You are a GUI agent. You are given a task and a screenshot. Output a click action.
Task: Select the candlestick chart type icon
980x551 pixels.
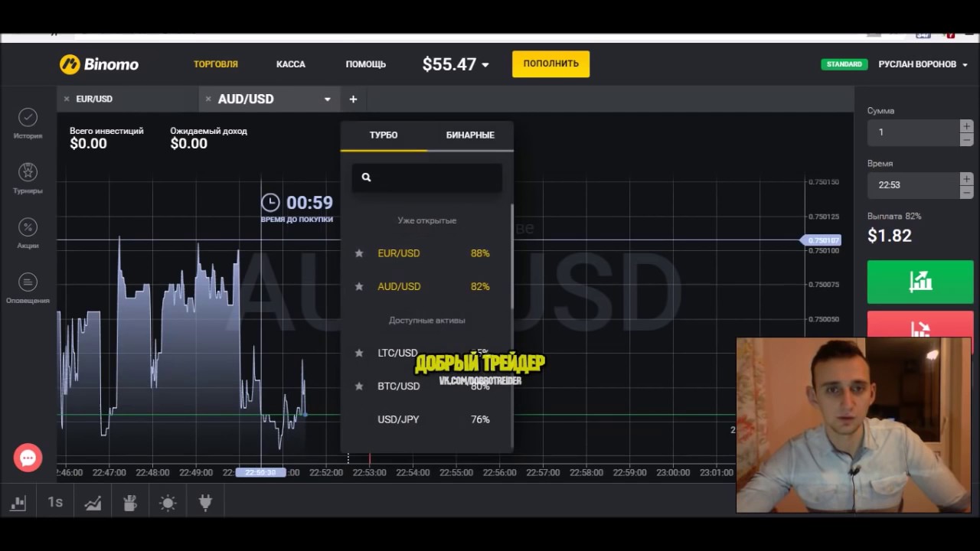click(18, 503)
